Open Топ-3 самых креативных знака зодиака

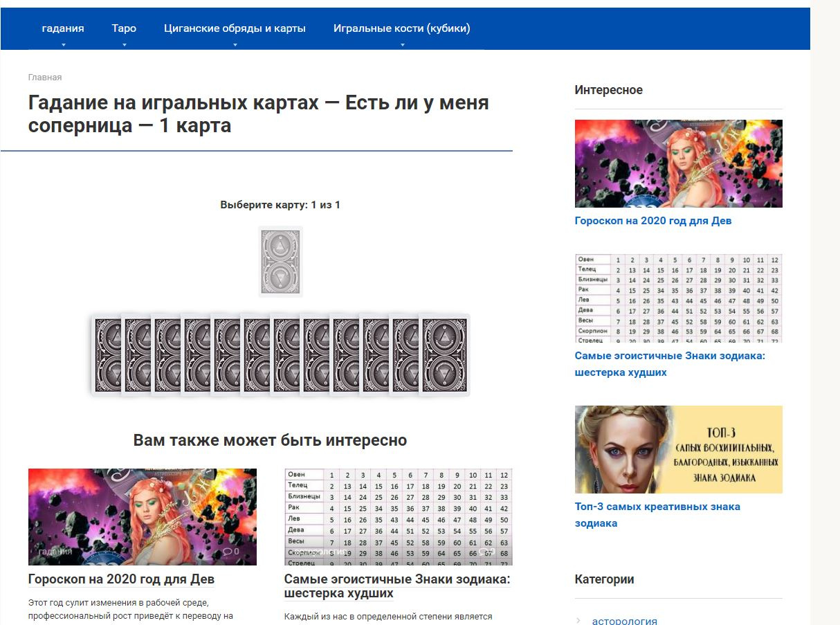point(657,515)
